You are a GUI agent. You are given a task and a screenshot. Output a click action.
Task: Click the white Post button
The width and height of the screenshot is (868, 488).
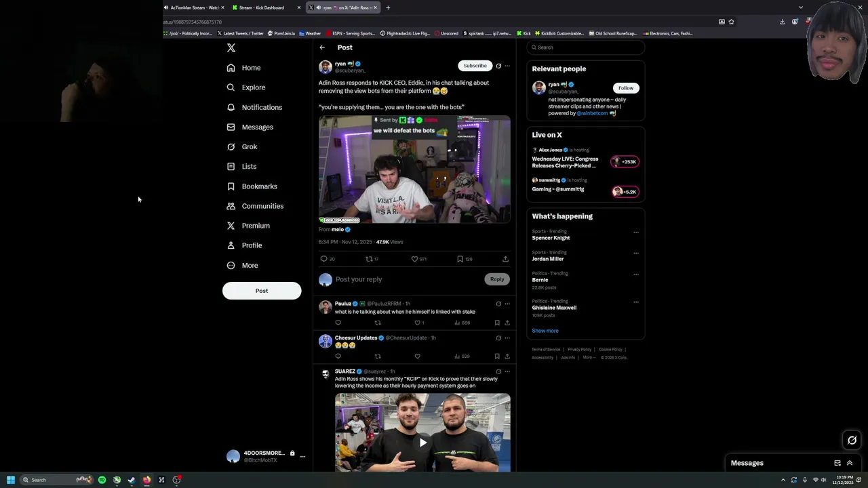click(262, 291)
